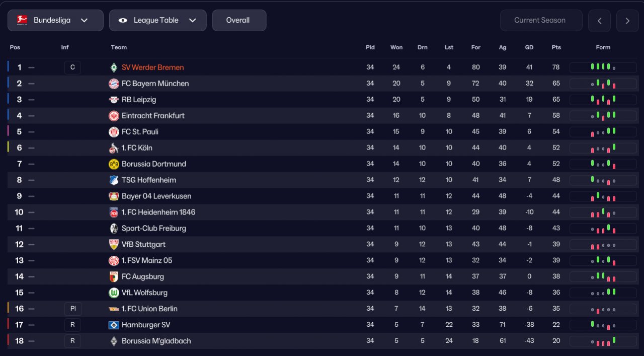Go to previous season arrow
Screen dimensions: 644x356
tap(599, 21)
